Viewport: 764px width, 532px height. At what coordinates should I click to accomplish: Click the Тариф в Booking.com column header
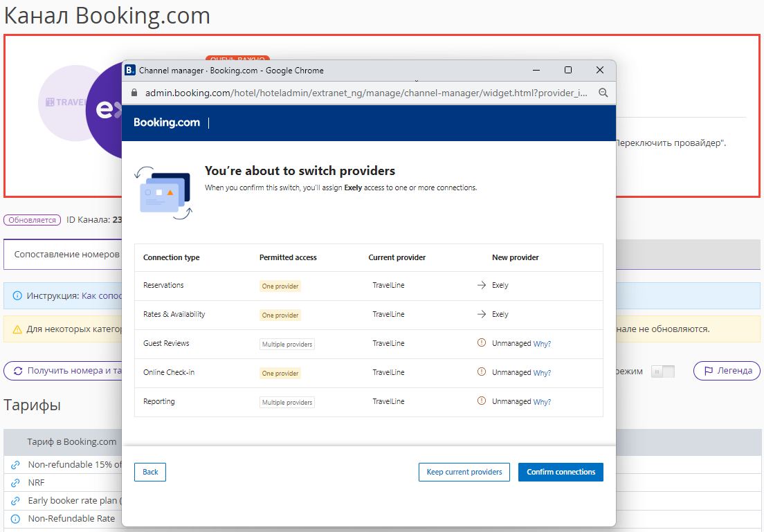(72, 442)
